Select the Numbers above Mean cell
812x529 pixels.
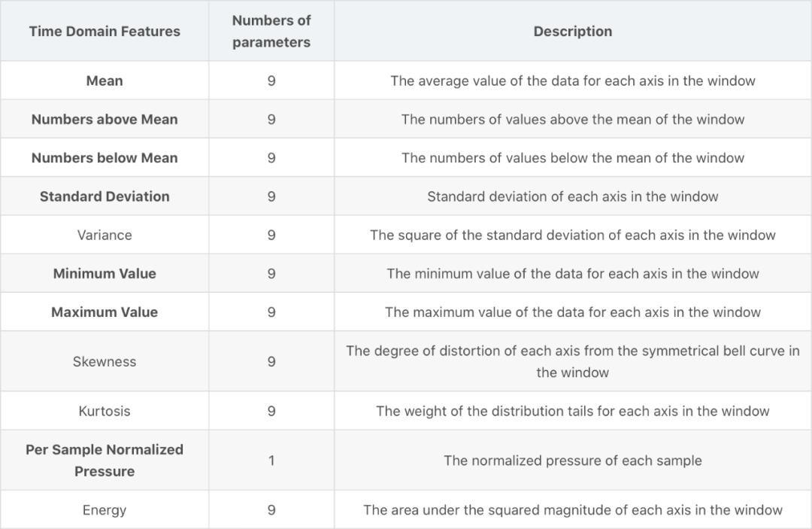click(x=105, y=119)
